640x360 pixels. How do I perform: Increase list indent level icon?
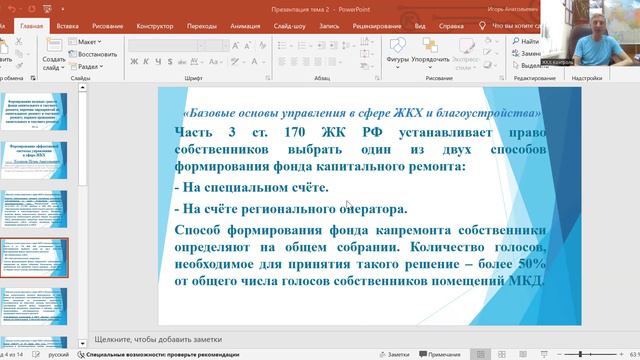pyautogui.click(x=333, y=45)
